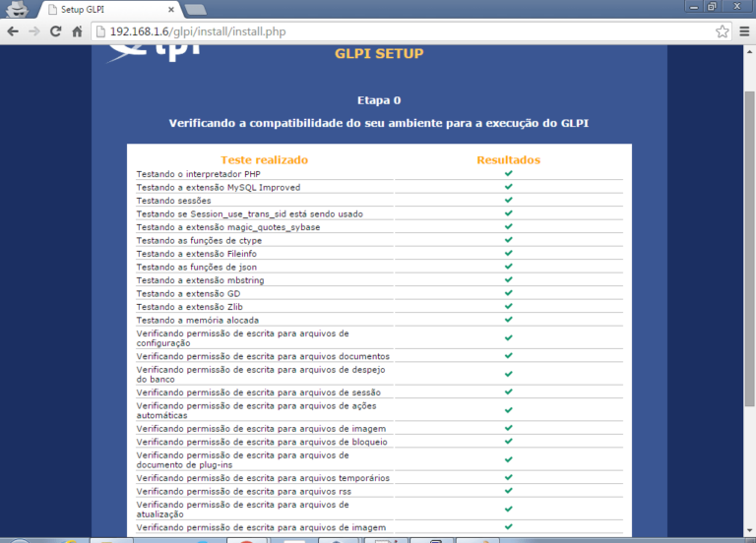Click the 'arquivos de sessão' permission row text
756x543 pixels.
[x=259, y=392]
